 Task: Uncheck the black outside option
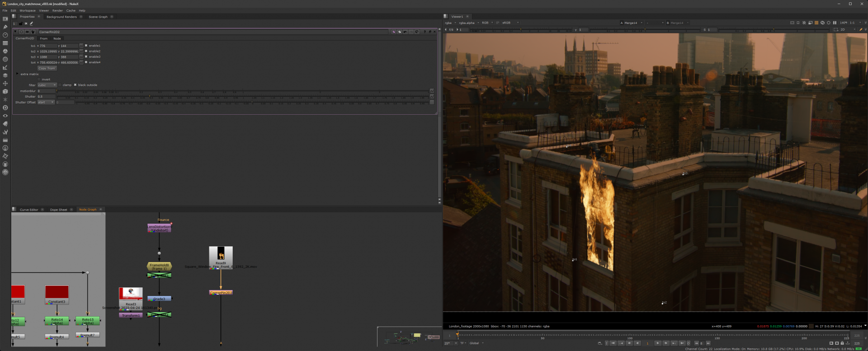click(x=75, y=85)
